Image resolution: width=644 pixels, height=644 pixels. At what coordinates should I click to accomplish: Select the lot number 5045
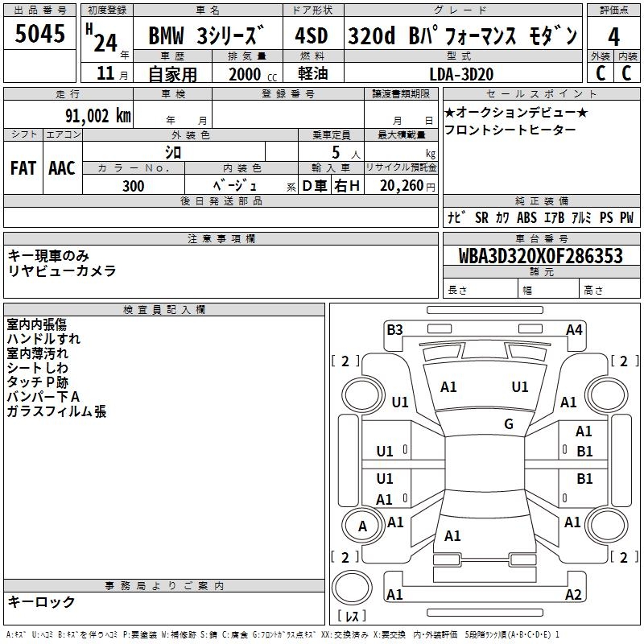(39, 33)
